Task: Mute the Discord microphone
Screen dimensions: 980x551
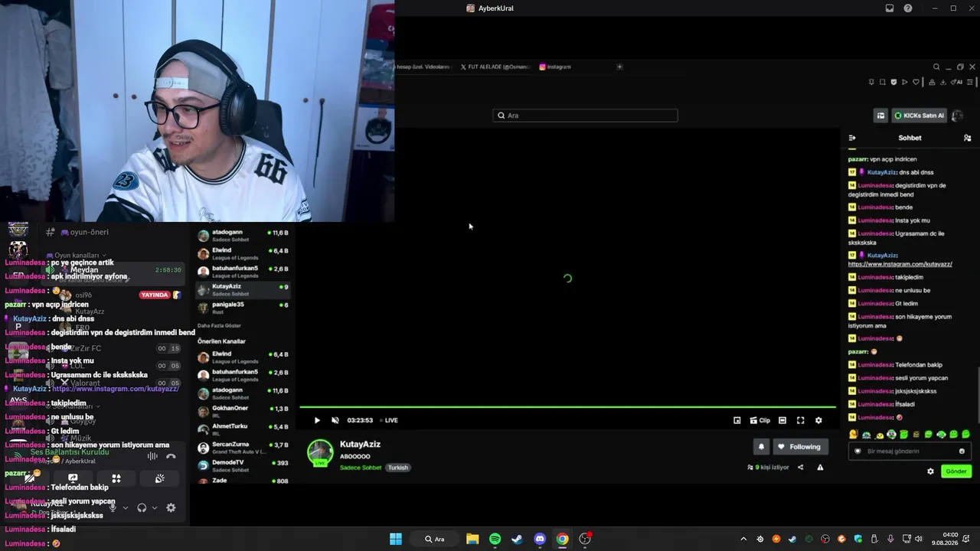Action: pyautogui.click(x=113, y=507)
